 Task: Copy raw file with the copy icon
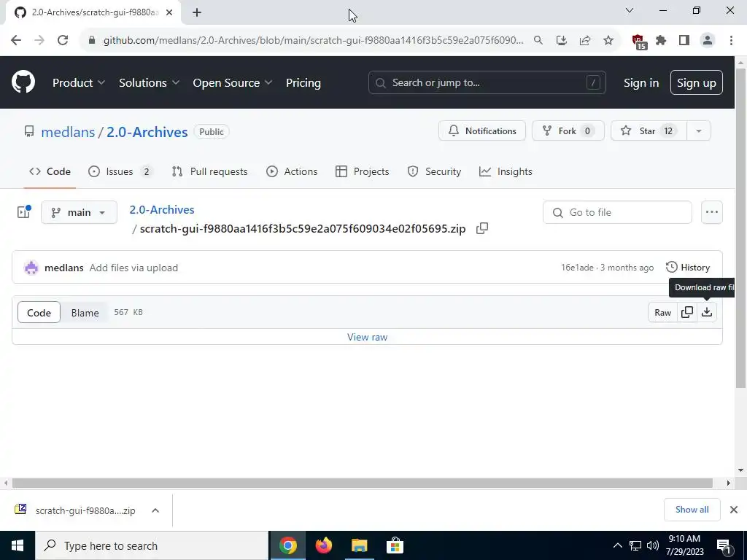687,312
